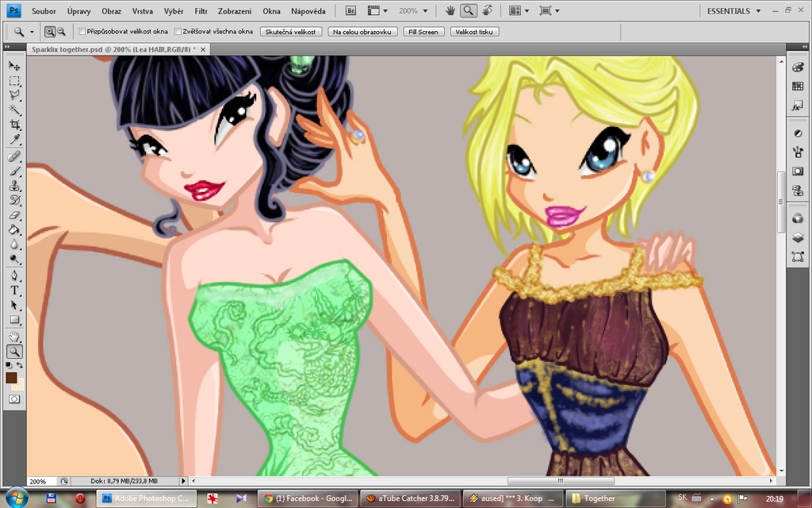The height and width of the screenshot is (508, 812).
Task: Swap foreground and background colors
Action: 20,365
